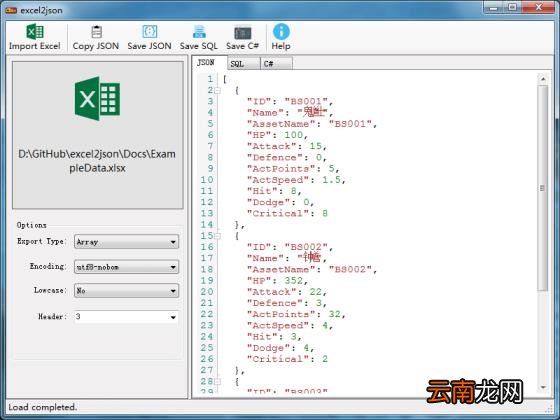Click the "Dodge": 0 line
The width and height of the screenshot is (560, 420).
click(280, 202)
